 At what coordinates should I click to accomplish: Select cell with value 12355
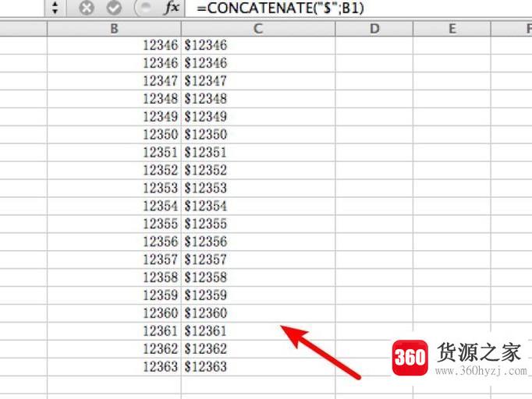click(114, 224)
